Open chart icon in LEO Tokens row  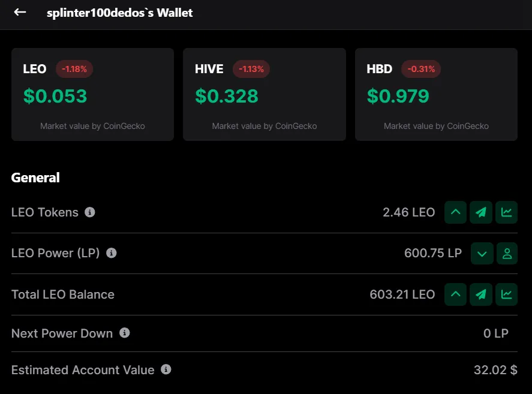(x=506, y=212)
